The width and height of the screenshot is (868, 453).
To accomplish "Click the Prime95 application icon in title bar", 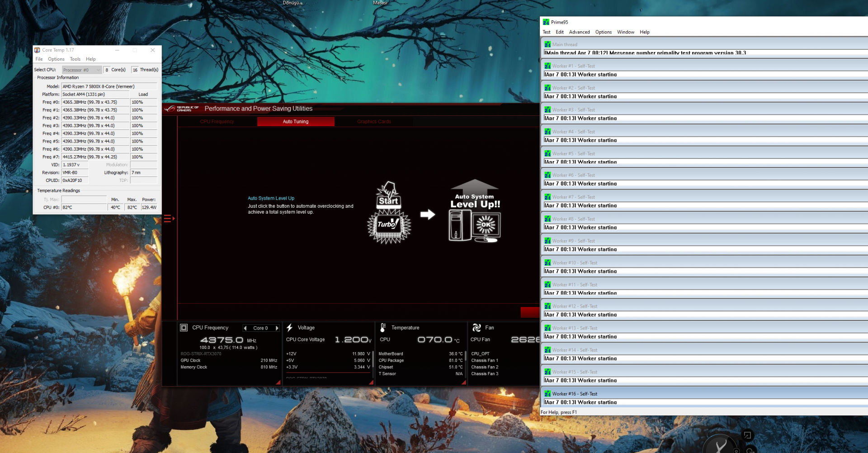I will coord(546,22).
